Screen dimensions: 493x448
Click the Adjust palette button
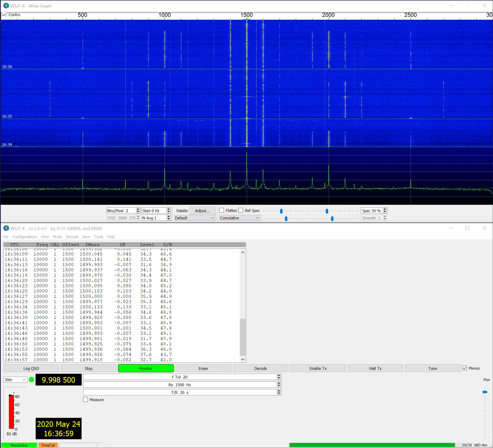point(202,210)
